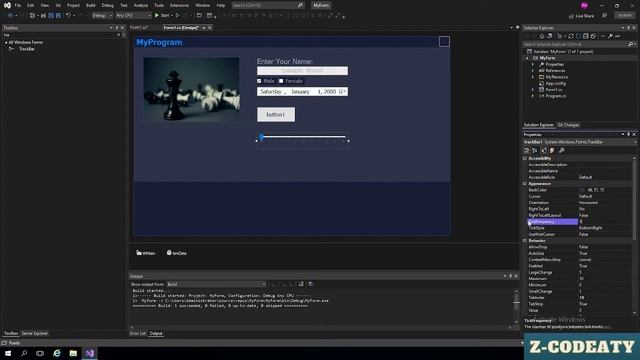The image size is (640, 360).
Task: Click the Search Solution Explorer input field
Action: [576, 44]
